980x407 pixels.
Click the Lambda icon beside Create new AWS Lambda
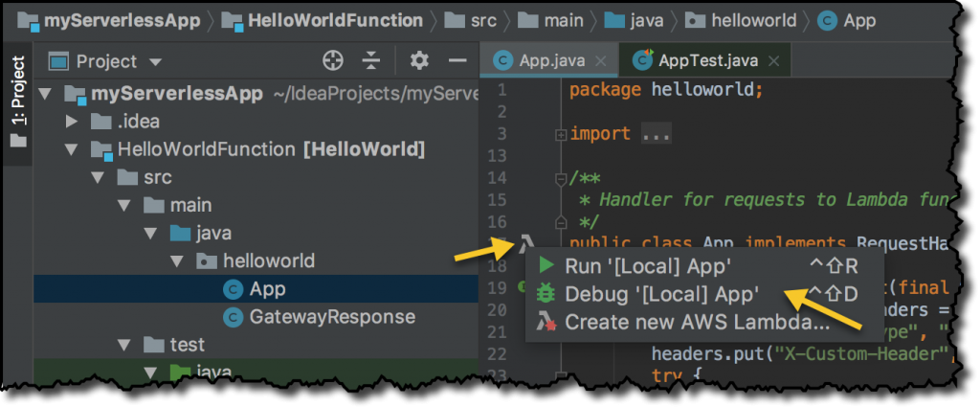point(546,322)
